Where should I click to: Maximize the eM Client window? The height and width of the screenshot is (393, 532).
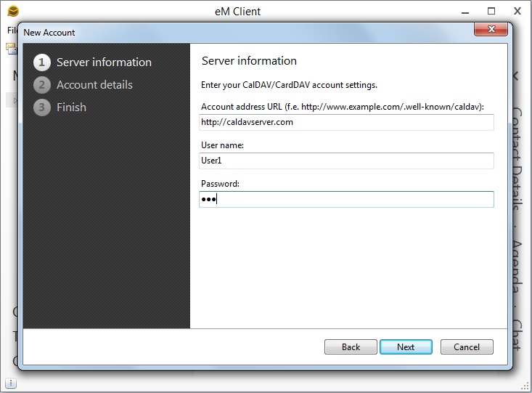pyautogui.click(x=491, y=11)
